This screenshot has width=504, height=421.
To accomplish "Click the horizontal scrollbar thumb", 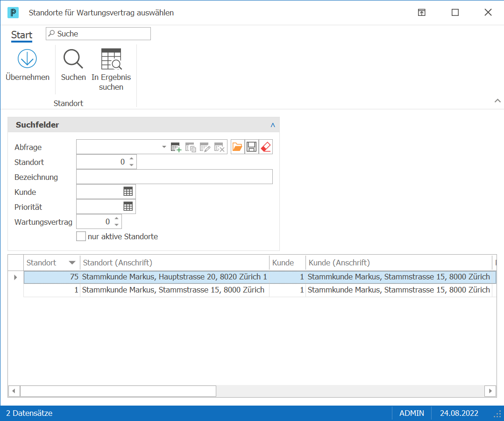I will [118, 391].
